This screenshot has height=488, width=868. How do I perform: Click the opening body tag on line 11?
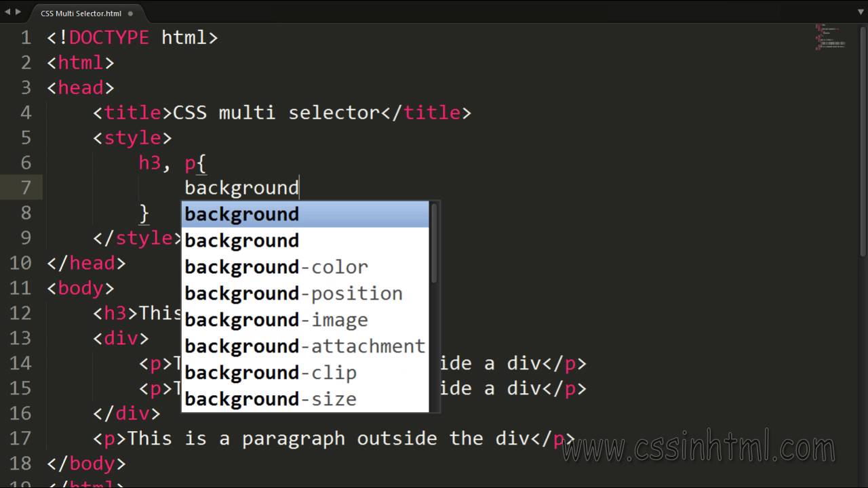81,288
